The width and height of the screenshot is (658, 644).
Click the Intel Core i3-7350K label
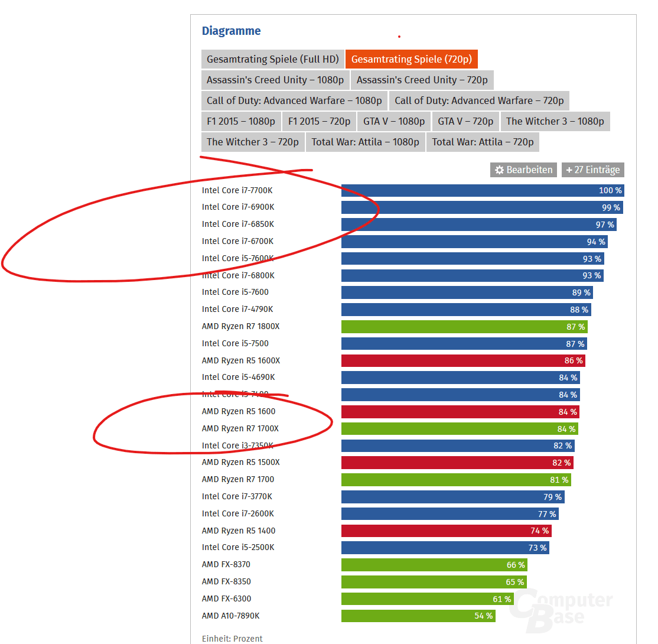tap(237, 445)
